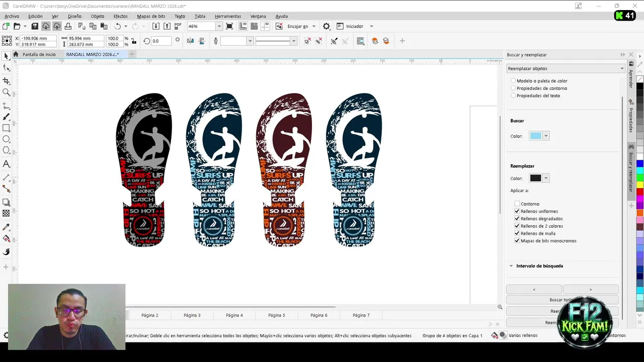Click the object width 95.994 mm field
Image resolution: width=644 pixels, height=362 pixels.
tap(86, 38)
